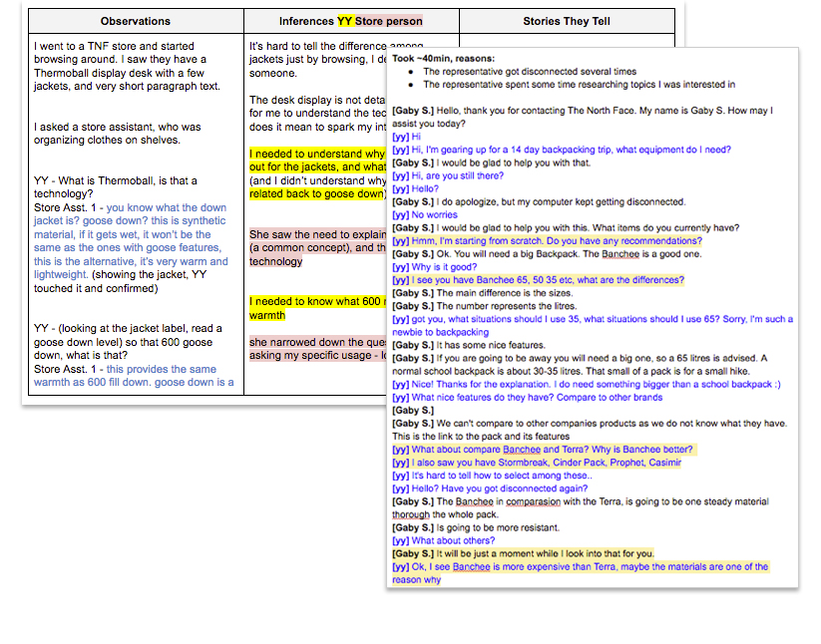
Task: Click 'Took ~40min, reasons:' heading in chat
Action: pos(444,59)
